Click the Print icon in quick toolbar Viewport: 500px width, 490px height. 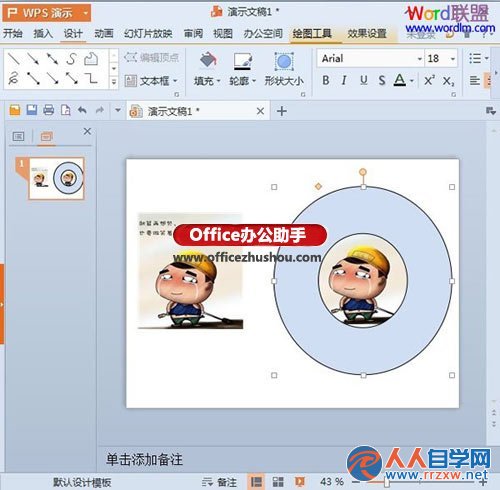(49, 110)
